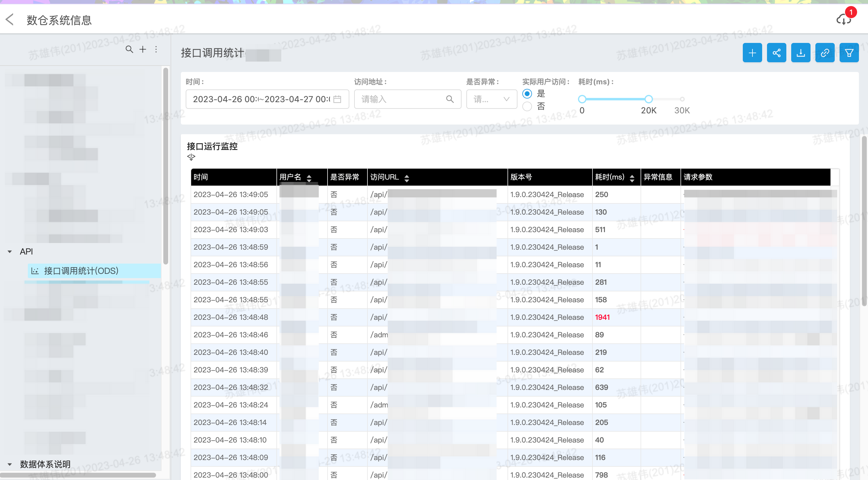Image resolution: width=868 pixels, height=480 pixels.
Task: Click the duration value 798
Action: (602, 475)
